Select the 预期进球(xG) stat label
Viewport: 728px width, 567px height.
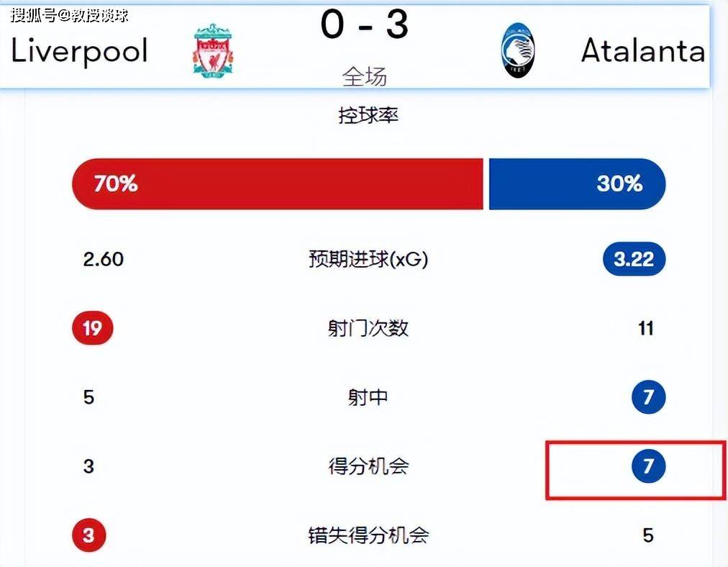click(x=368, y=258)
